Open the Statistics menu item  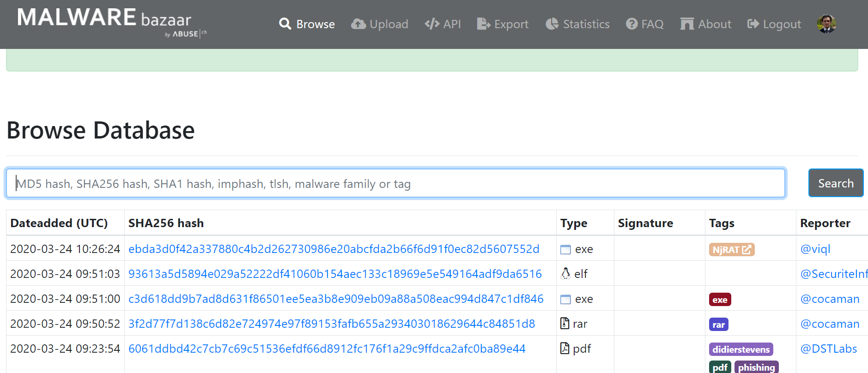(586, 24)
